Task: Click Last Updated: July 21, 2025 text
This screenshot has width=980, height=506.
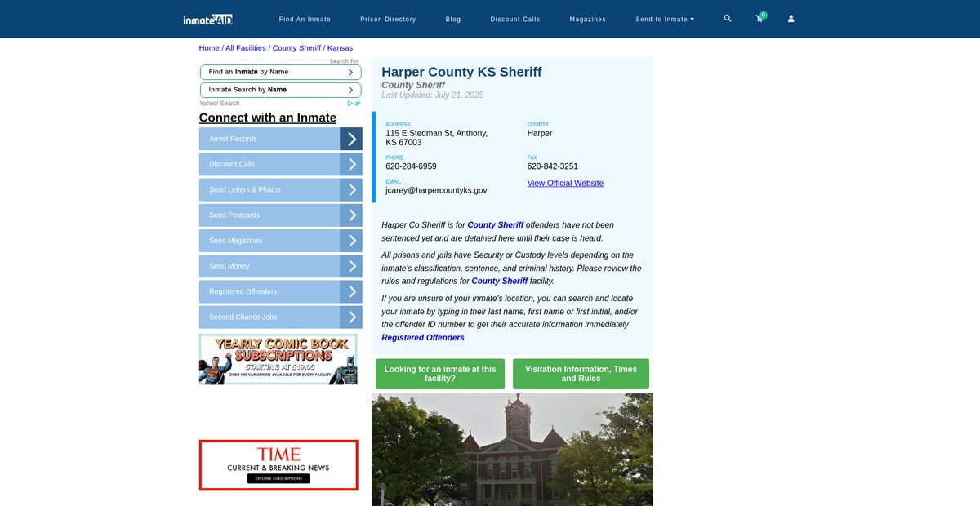Action: [x=433, y=95]
